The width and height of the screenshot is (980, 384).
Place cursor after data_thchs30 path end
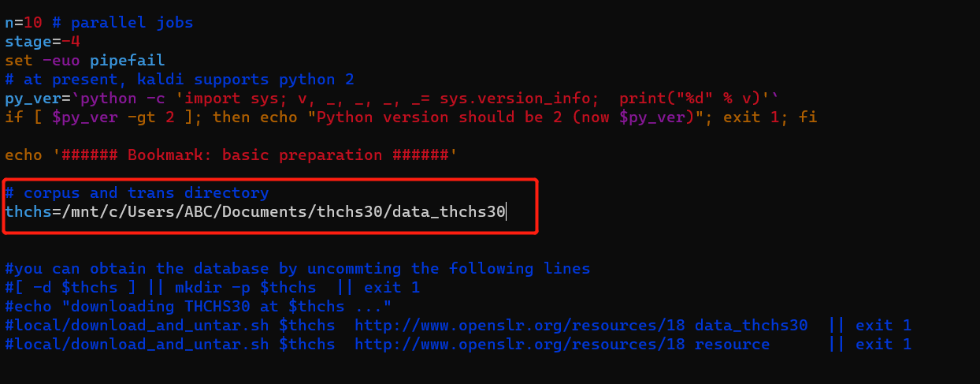[507, 211]
